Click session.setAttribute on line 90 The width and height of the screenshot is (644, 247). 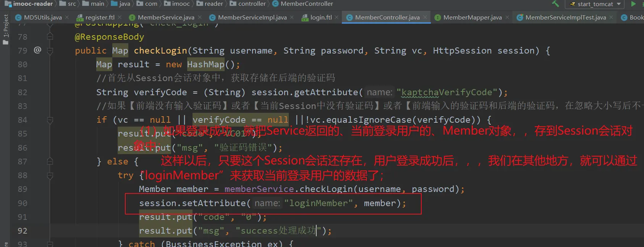click(193, 203)
